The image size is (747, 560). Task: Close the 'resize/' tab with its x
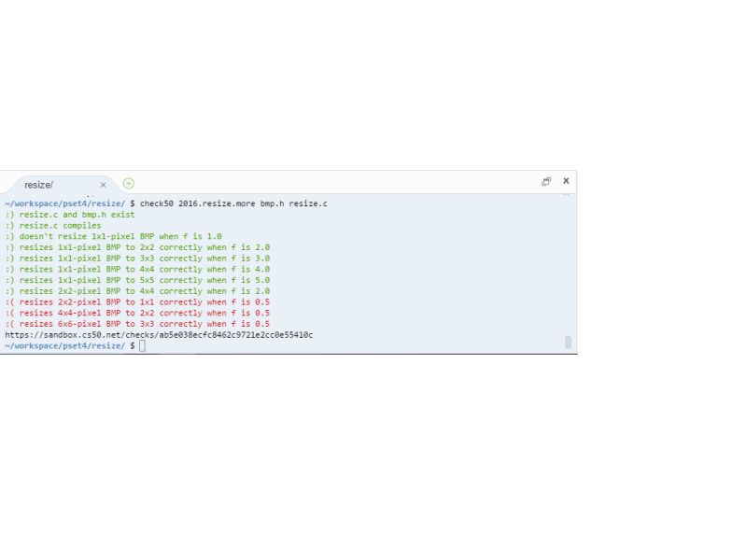(103, 184)
